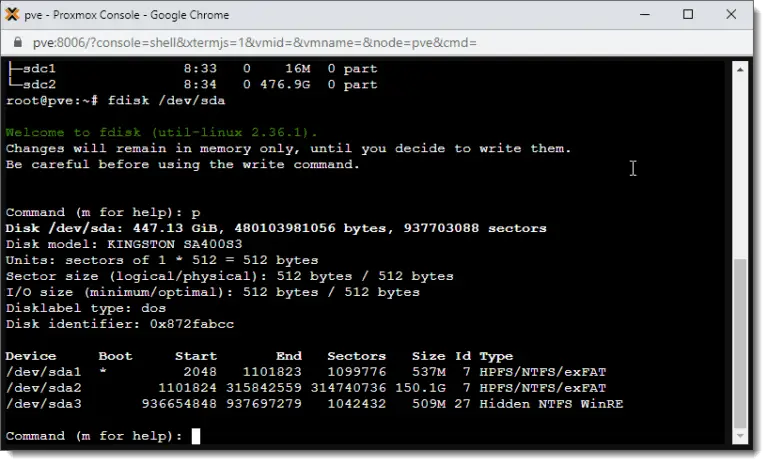Click the scrollbar track above the thumb

[x=740, y=160]
